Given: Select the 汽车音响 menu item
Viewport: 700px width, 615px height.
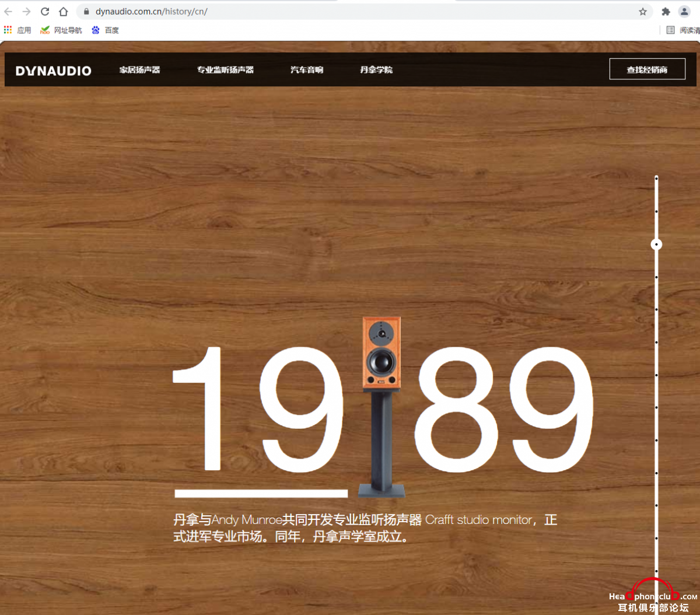Looking at the screenshot, I should click(307, 69).
